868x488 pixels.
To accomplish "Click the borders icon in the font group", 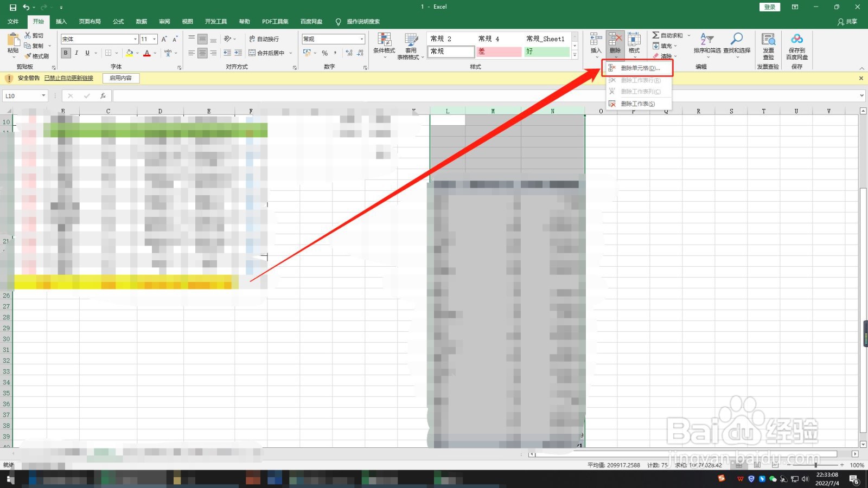I will click(108, 53).
